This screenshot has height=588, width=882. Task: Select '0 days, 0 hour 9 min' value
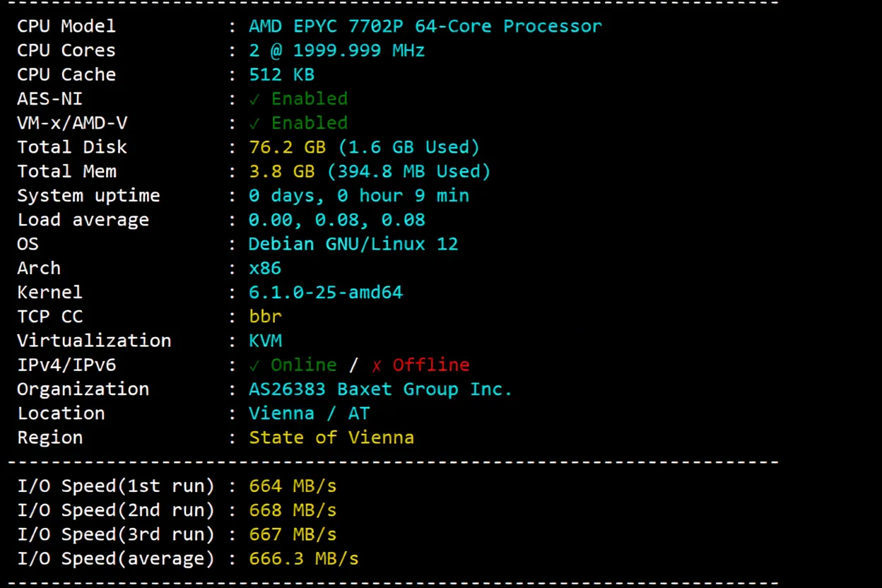(359, 196)
